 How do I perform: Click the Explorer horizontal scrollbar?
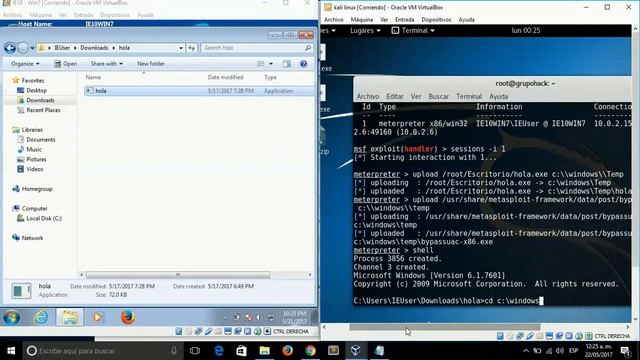pos(178,275)
